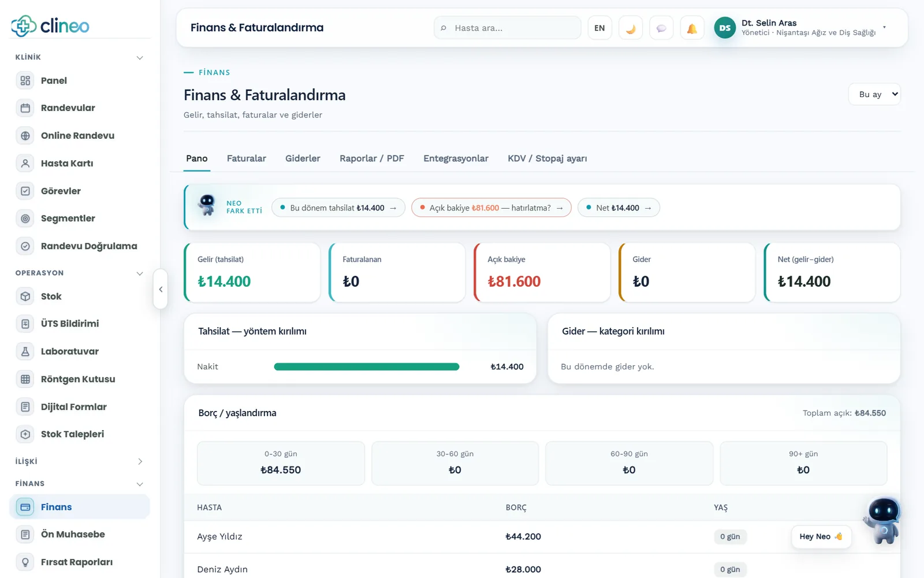Screen dimensions: 924x578
Task: Click the notification bell icon
Action: tap(692, 28)
